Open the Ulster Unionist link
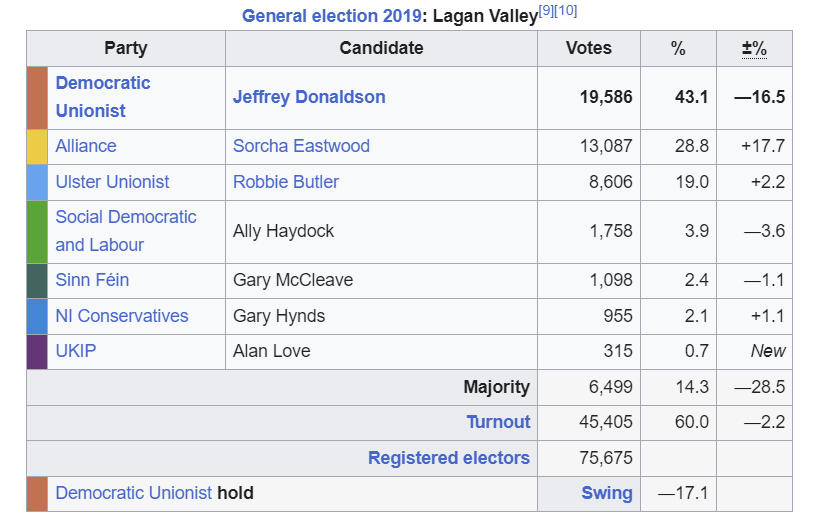824x531 pixels. click(112, 182)
